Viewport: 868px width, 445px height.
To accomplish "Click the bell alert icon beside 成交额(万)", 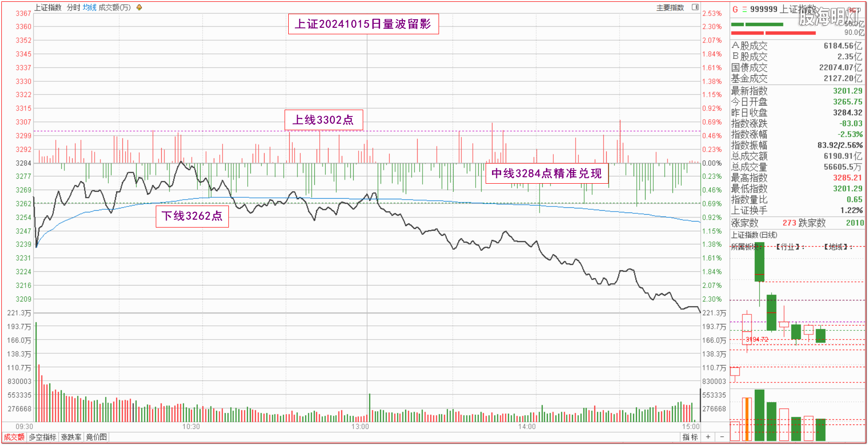I will 139,7.
